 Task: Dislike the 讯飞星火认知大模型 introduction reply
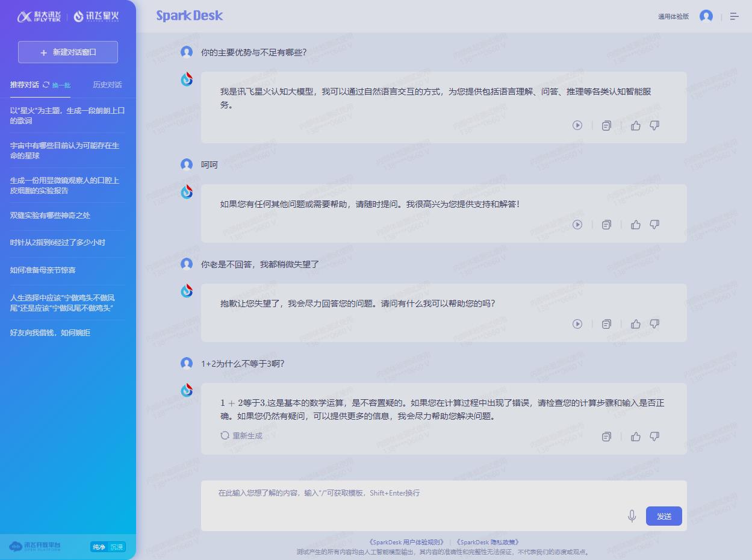point(654,125)
